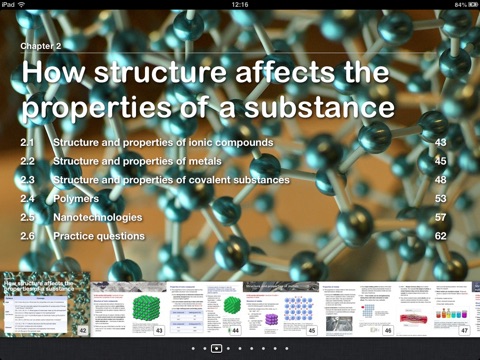The width and height of the screenshot is (480, 360).
Task: Jump to eighth chapter dot
Action: coord(275,349)
